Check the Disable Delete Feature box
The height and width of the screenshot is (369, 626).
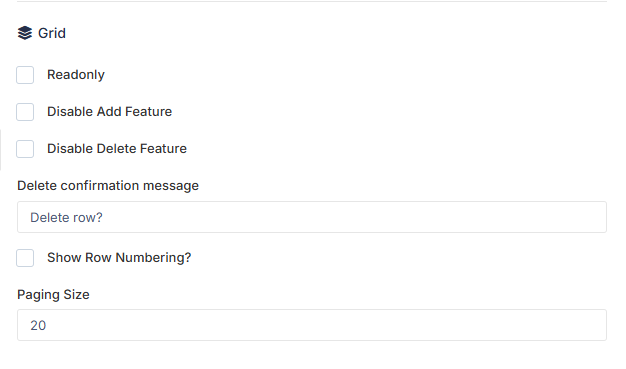pyautogui.click(x=25, y=149)
